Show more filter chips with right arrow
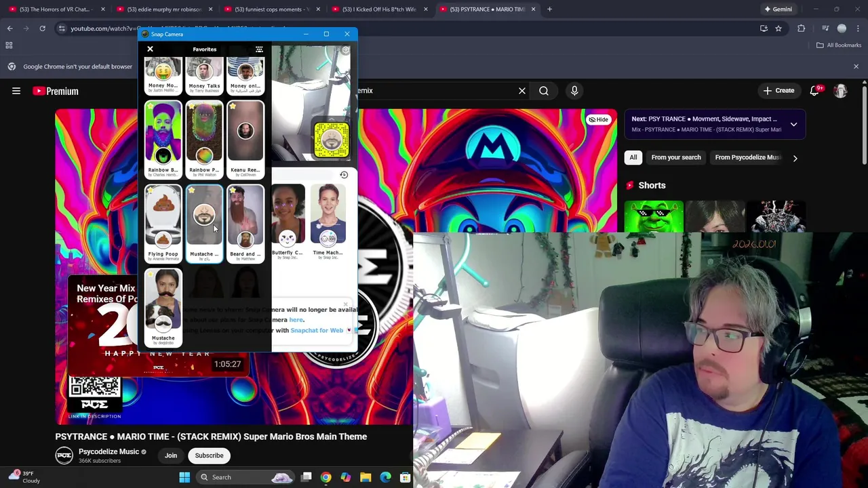The width and height of the screenshot is (868, 488). pyautogui.click(x=795, y=158)
